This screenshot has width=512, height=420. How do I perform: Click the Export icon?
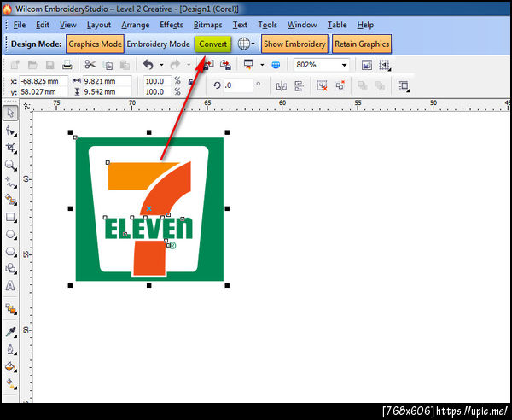click(225, 65)
